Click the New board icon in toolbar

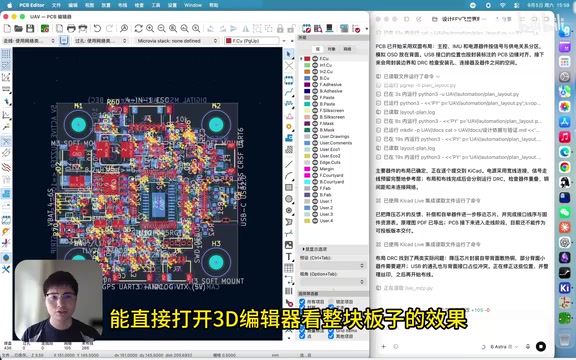pyautogui.click(x=7, y=28)
